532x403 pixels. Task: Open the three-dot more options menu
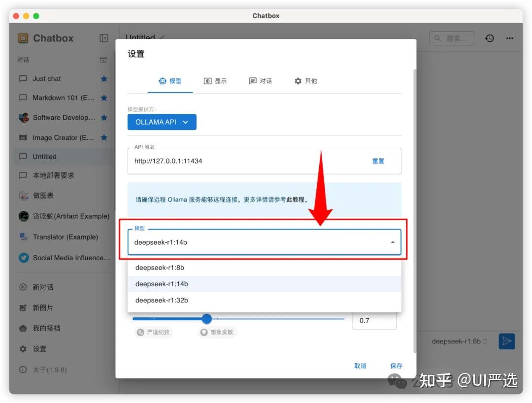click(510, 38)
